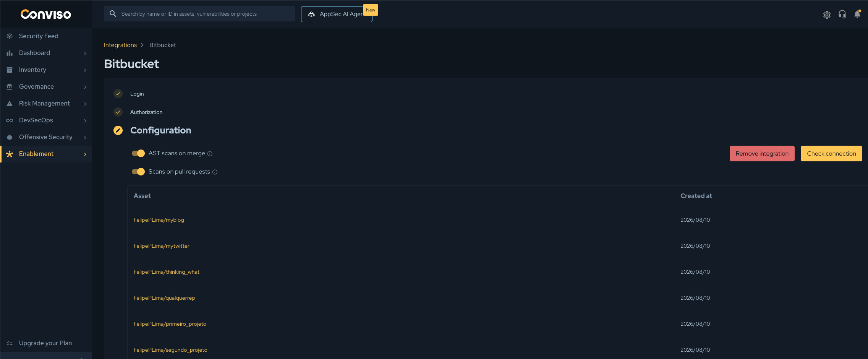Click Upgrade your Plan

pos(46,343)
